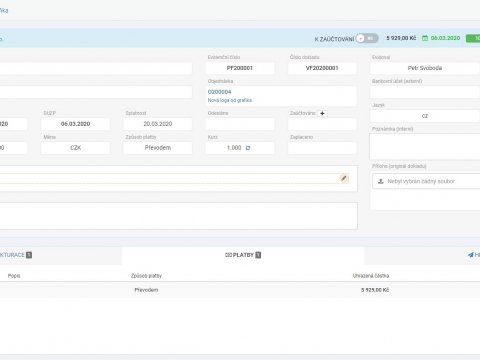Click the Evidenční číslo field PF200001
Viewport: 480px width, 360px height.
tap(240, 68)
